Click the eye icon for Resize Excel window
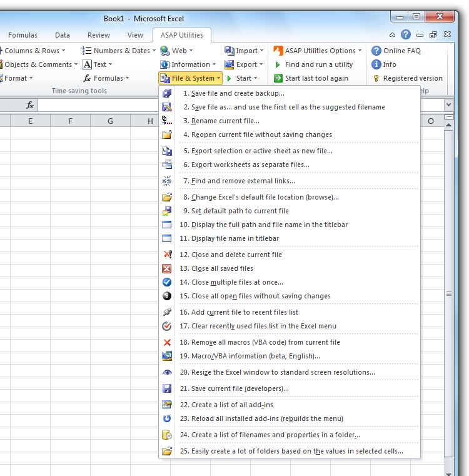Viewport: 469px width, 476px height. click(167, 372)
